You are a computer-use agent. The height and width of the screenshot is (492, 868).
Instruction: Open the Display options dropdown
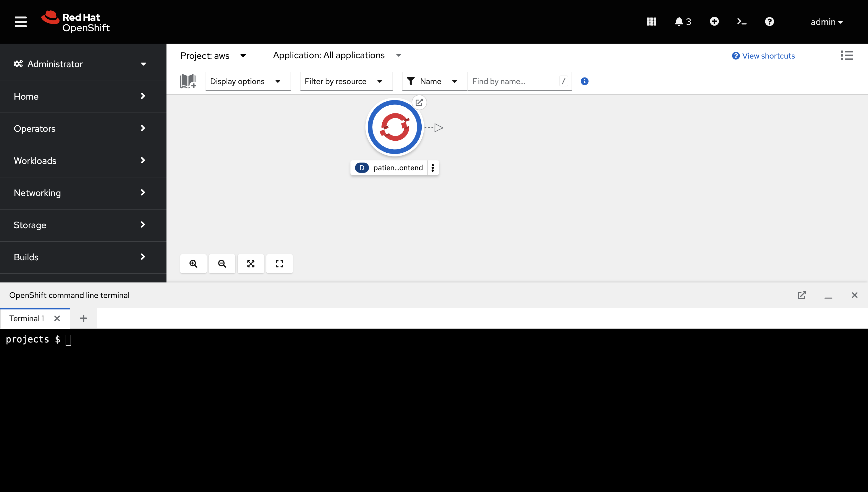[248, 81]
